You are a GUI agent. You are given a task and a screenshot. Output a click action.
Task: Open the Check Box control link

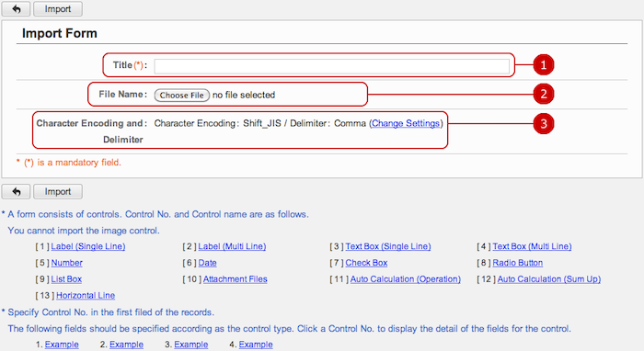pyautogui.click(x=366, y=263)
